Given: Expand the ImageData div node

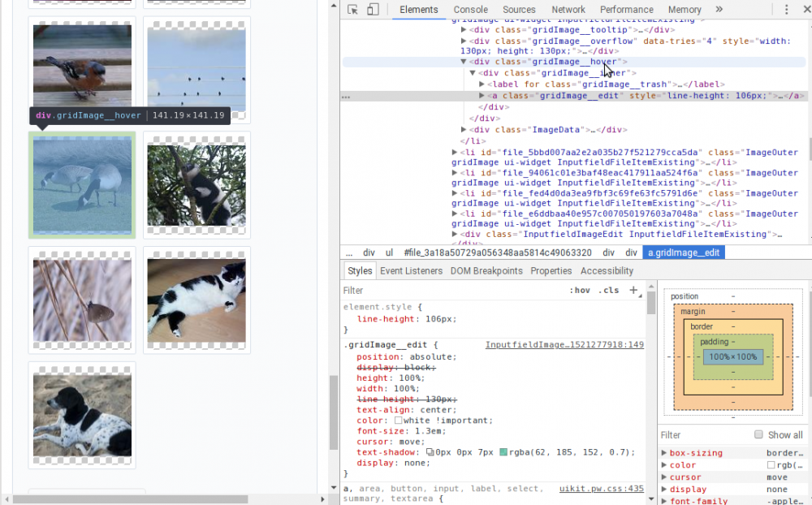Looking at the screenshot, I should pyautogui.click(x=464, y=130).
